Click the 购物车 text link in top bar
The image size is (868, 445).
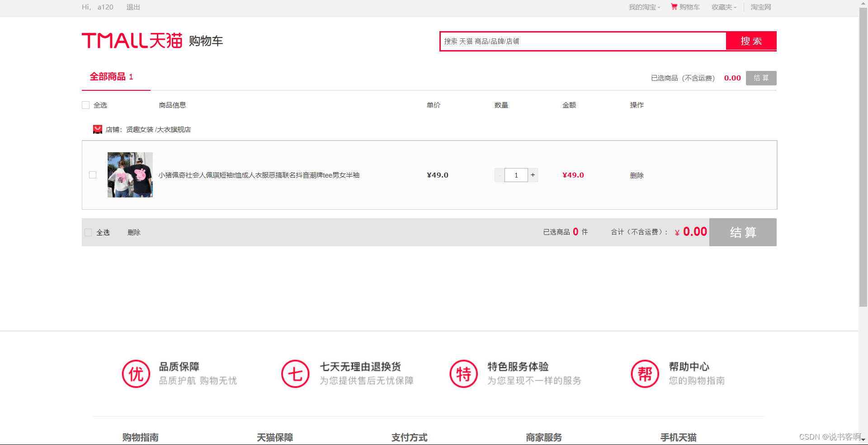(689, 7)
